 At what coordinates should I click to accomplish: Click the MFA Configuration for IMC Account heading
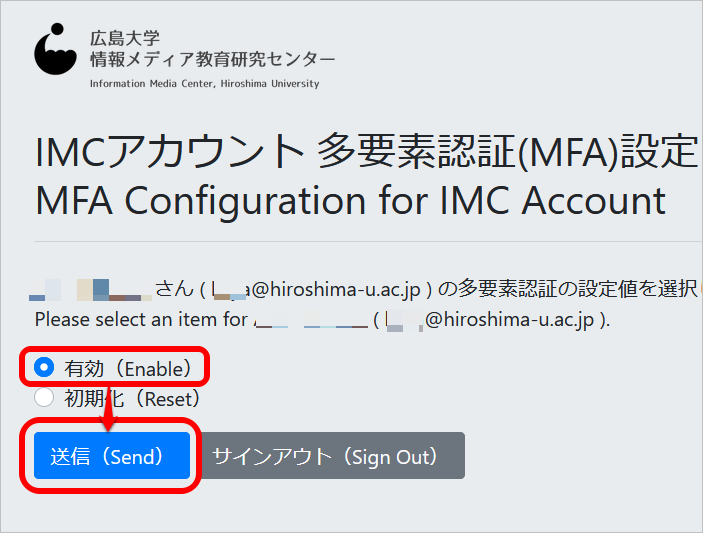coord(351,201)
